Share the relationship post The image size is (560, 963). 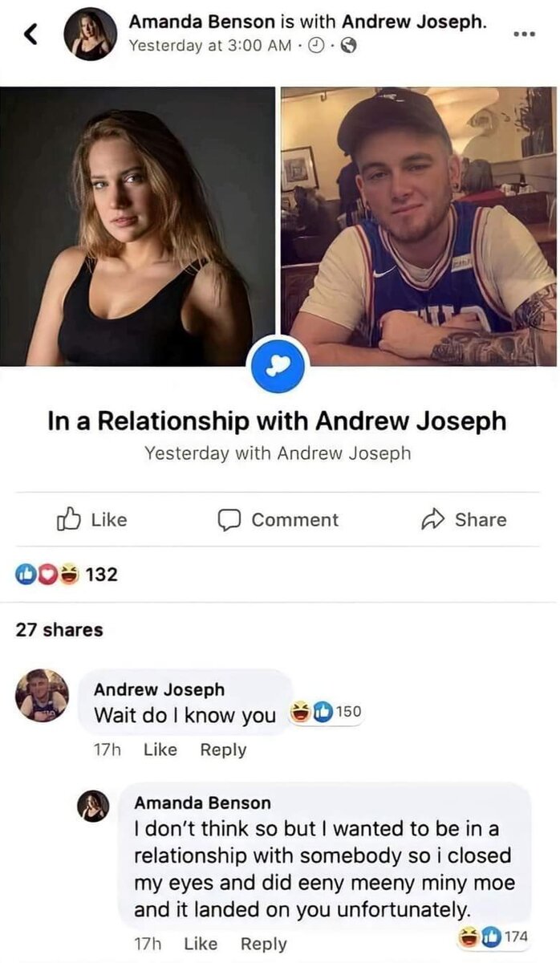click(x=464, y=520)
